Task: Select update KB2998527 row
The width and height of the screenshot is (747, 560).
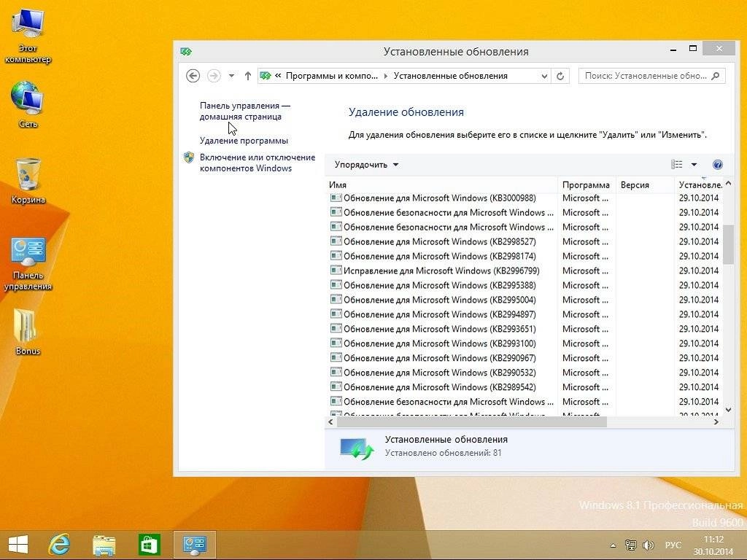Action: coord(525,241)
